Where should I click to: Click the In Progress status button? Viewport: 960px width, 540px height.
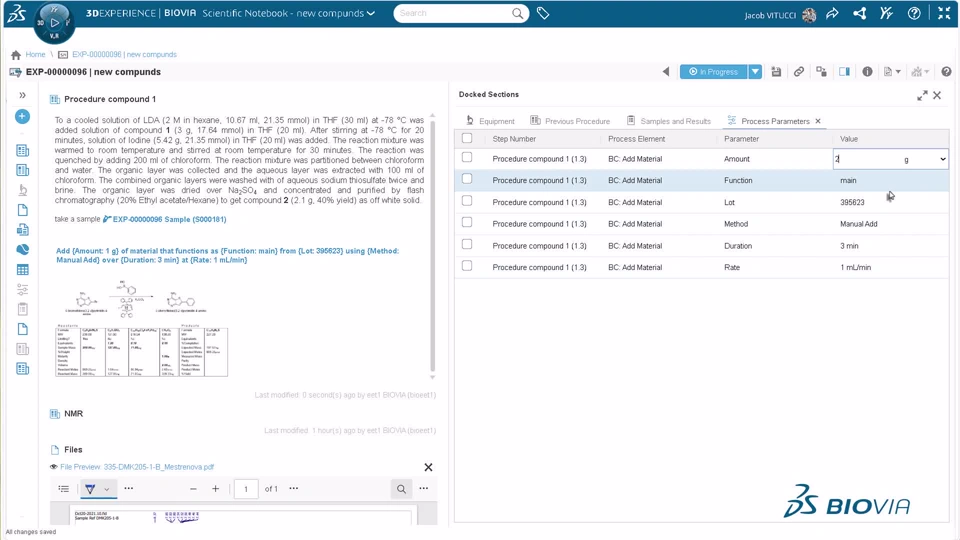pos(714,72)
